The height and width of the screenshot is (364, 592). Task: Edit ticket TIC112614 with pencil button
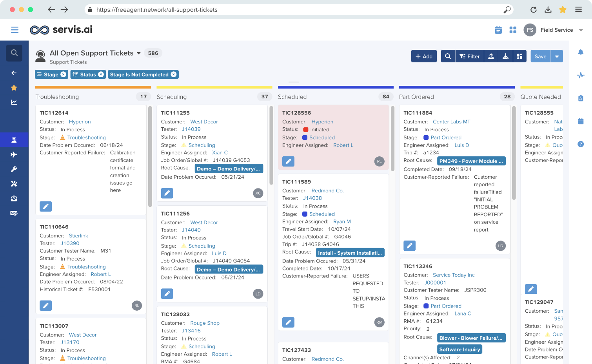point(46,206)
